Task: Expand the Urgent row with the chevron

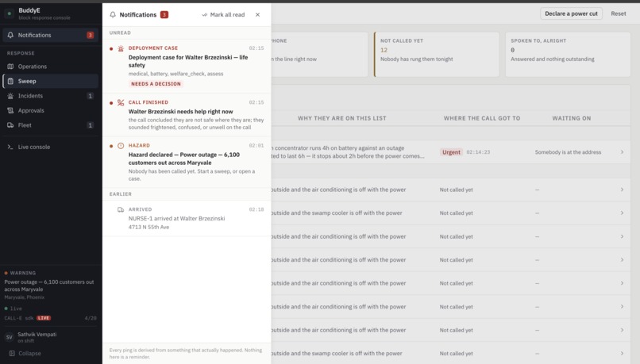Action: click(622, 152)
